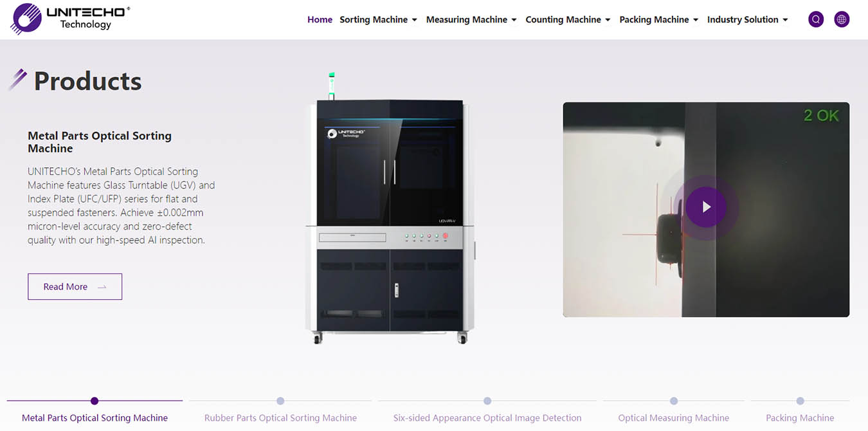Click the purple slash icon beside Products
This screenshot has width=868, height=431.
[17, 80]
